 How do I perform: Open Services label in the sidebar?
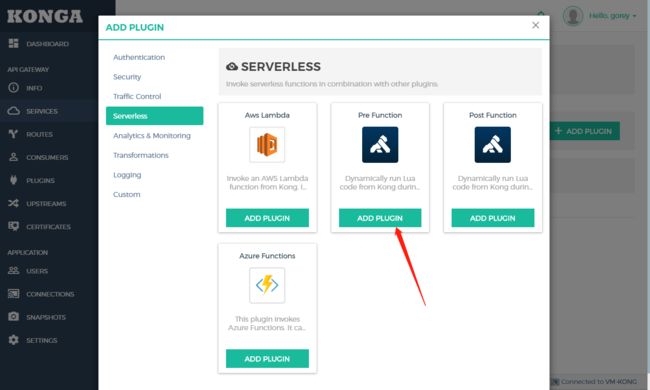42,111
